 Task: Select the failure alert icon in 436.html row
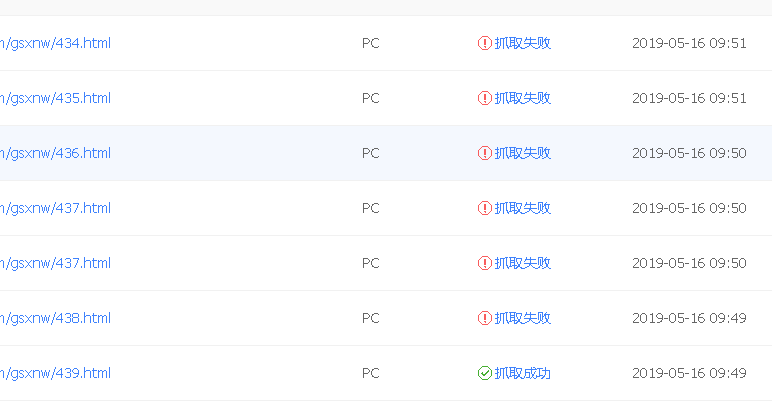tap(484, 153)
